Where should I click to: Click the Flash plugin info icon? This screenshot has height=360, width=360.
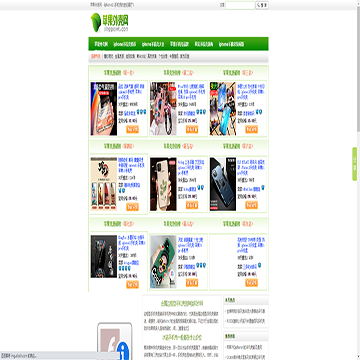124,352
